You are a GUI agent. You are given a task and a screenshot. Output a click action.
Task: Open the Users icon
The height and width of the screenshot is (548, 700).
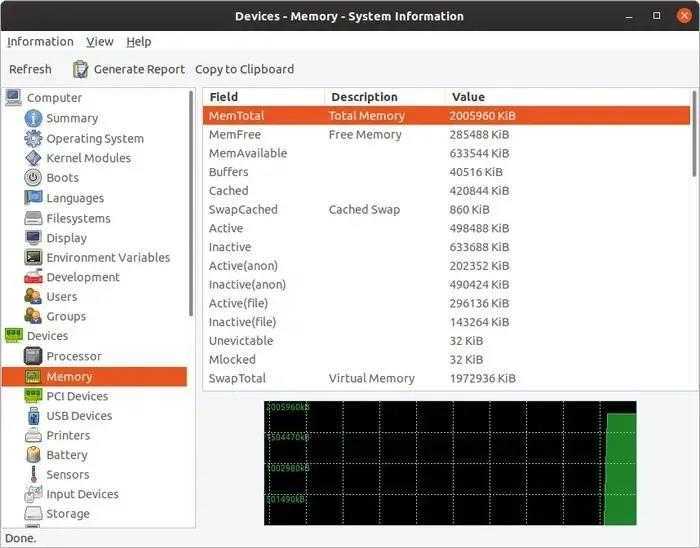click(x=33, y=296)
